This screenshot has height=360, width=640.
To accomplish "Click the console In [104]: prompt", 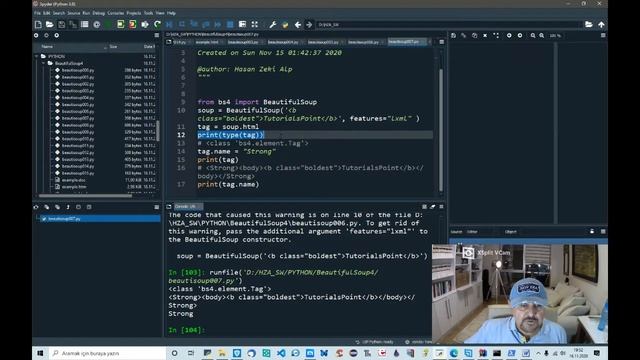I will 187,330.
